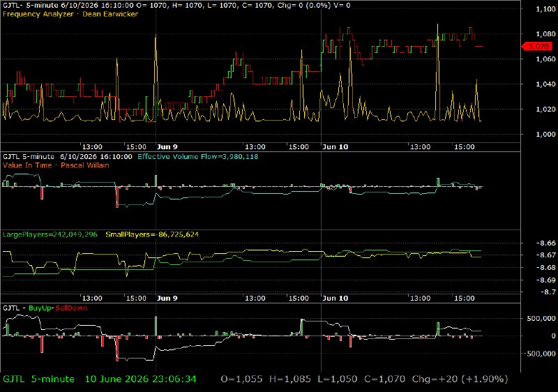This screenshot has width=558, height=392.
Task: Select H=1,085 in the status bar
Action: point(289,379)
